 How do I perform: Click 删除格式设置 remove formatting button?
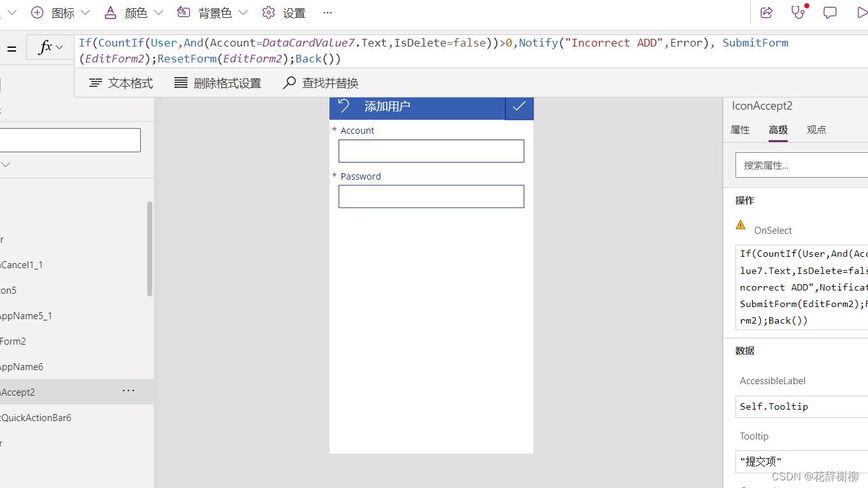pos(217,83)
